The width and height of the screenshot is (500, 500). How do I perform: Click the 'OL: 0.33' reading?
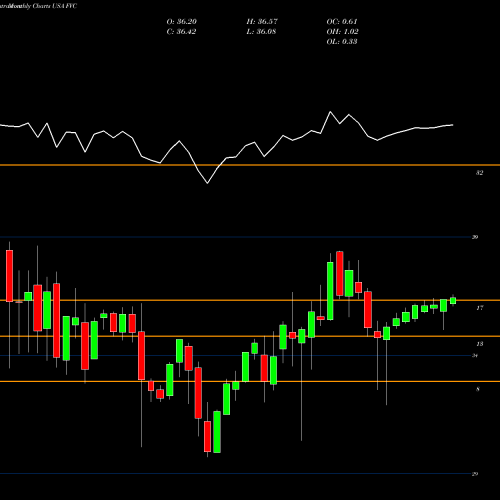(342, 42)
